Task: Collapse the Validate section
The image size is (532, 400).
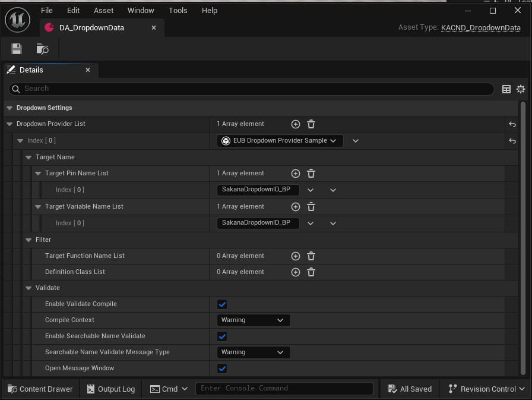Action: click(28, 288)
